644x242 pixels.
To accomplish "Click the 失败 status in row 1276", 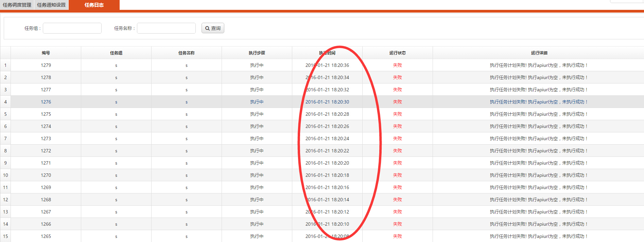I will [398, 102].
